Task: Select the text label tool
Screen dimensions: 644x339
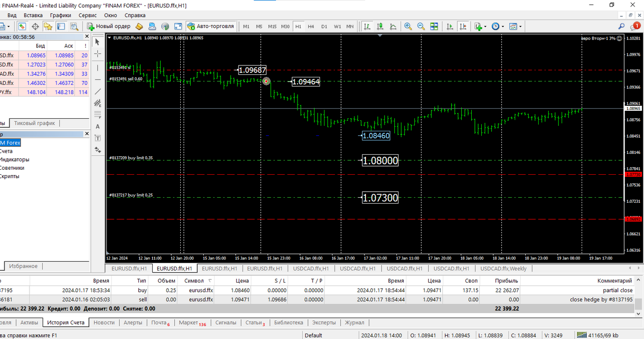Action: pos(98,138)
